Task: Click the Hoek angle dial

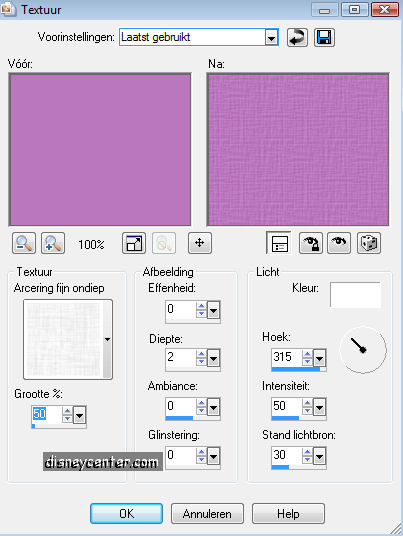Action: tap(363, 349)
